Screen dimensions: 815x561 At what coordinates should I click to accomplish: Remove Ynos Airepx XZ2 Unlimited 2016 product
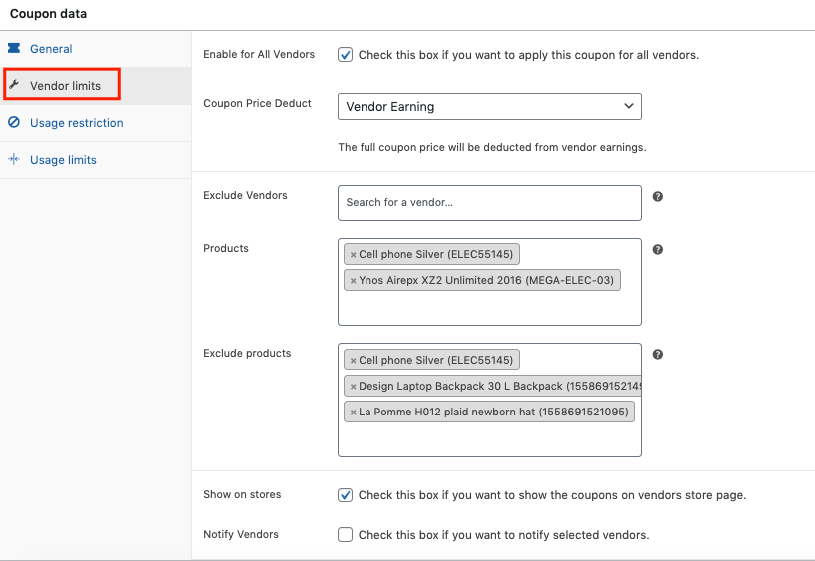coord(353,281)
